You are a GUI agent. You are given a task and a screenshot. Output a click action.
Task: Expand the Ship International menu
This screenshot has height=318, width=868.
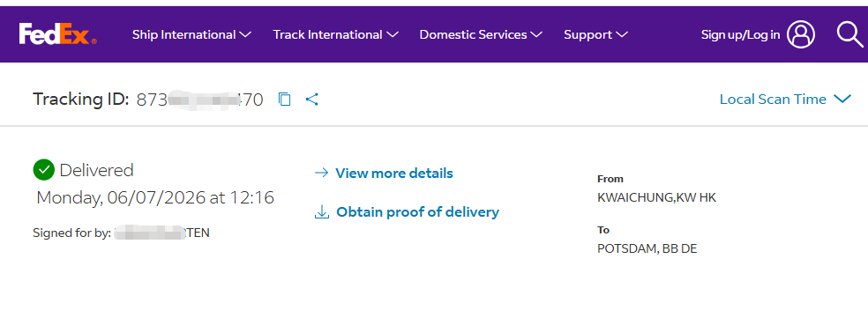(x=191, y=34)
